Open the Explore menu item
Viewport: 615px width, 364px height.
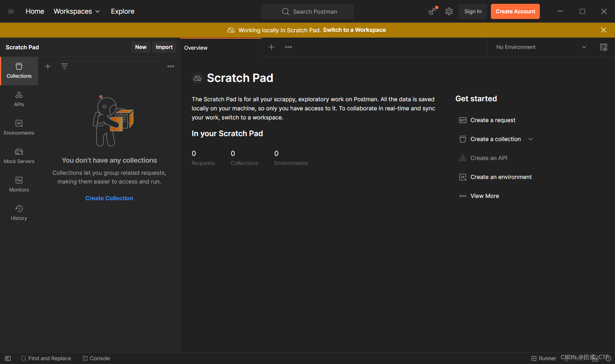click(x=123, y=11)
